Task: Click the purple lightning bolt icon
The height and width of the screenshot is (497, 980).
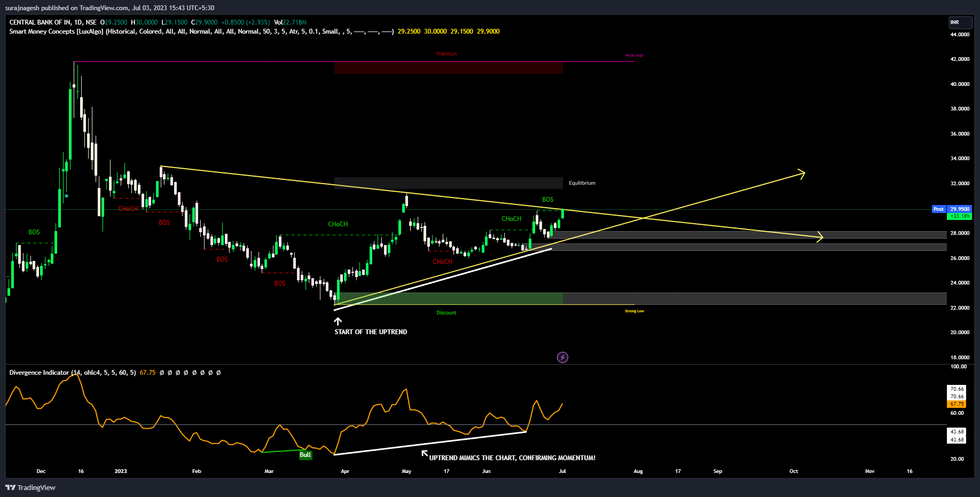Action: click(562, 357)
